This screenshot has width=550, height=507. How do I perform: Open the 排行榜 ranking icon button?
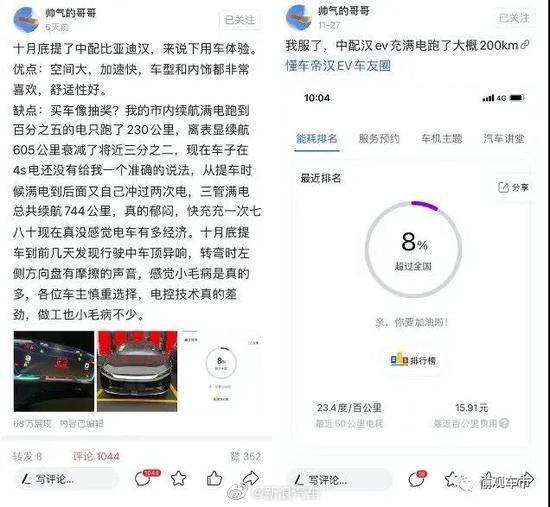[413, 360]
